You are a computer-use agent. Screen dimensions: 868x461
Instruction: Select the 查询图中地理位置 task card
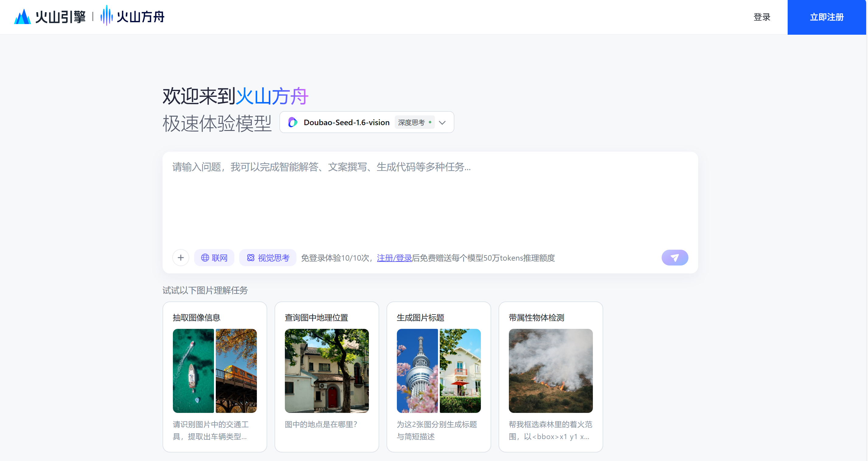tap(316, 317)
